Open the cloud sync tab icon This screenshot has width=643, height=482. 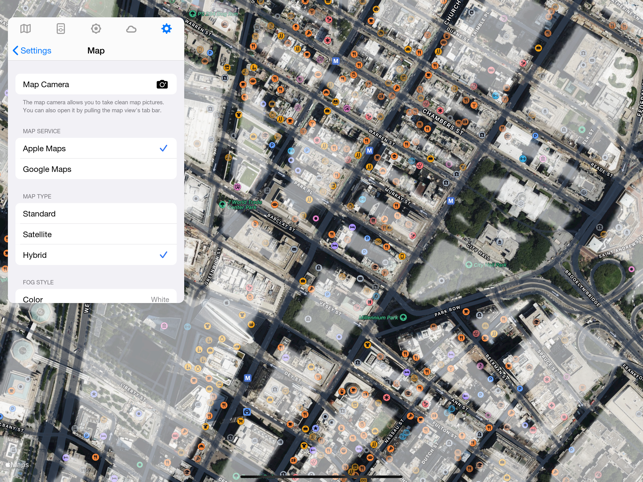point(131,29)
